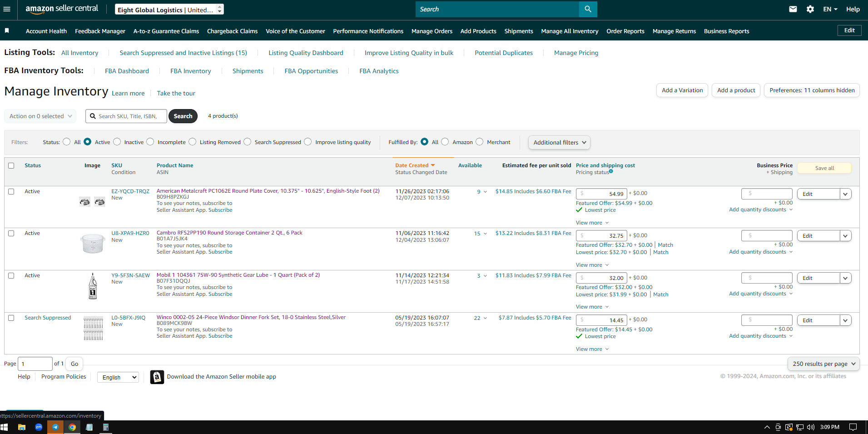Click the volume speaker icon in the tray
Viewport: 868px width, 434px height.
pyautogui.click(x=811, y=427)
